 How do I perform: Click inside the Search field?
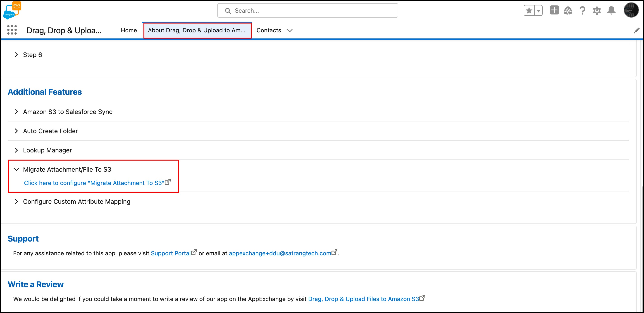click(308, 11)
